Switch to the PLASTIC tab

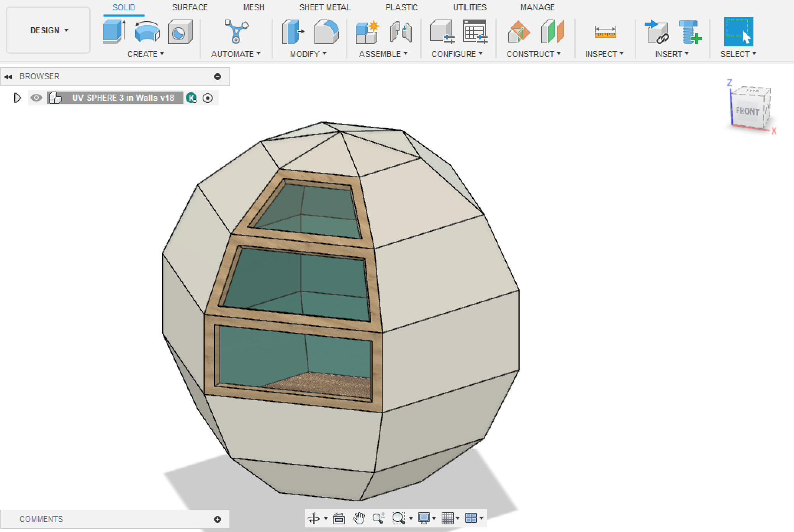pos(401,8)
